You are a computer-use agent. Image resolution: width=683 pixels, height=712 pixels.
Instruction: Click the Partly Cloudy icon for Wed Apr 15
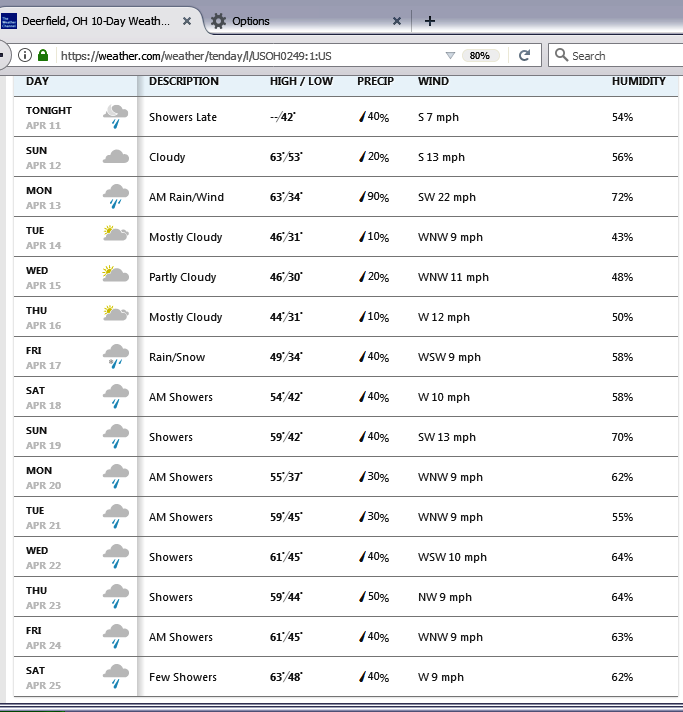[115, 274]
